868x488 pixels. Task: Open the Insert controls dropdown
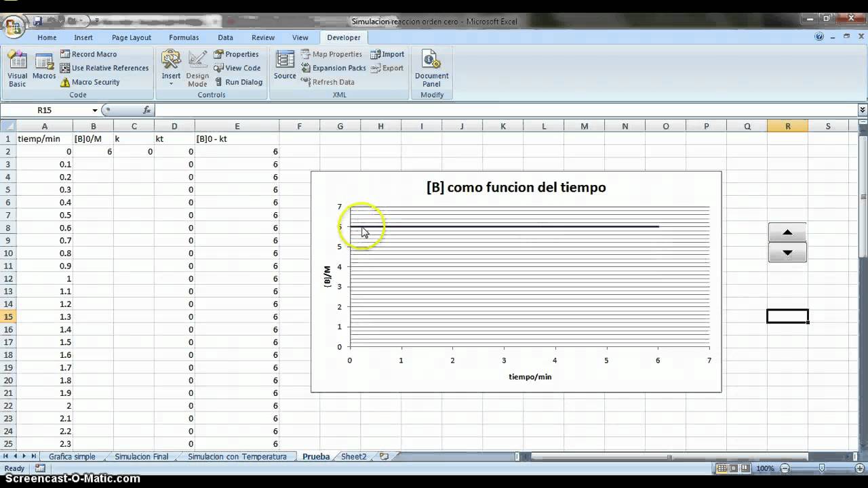[x=171, y=69]
